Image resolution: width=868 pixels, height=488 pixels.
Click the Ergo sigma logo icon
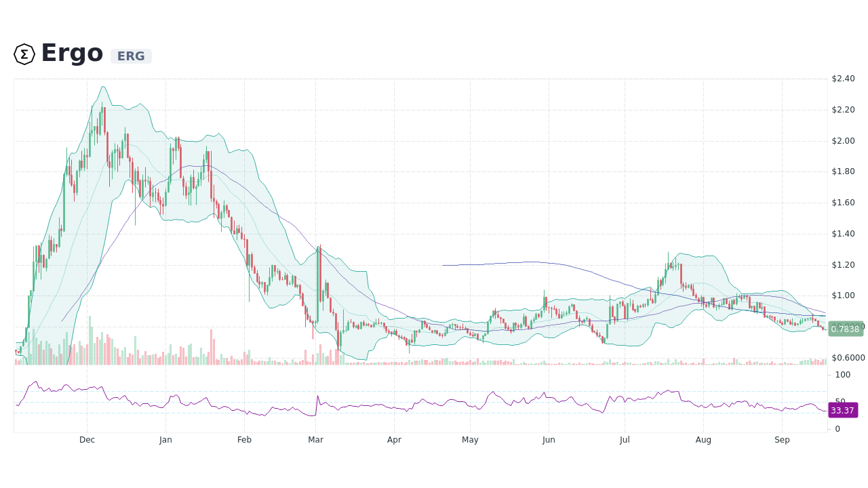click(x=24, y=53)
